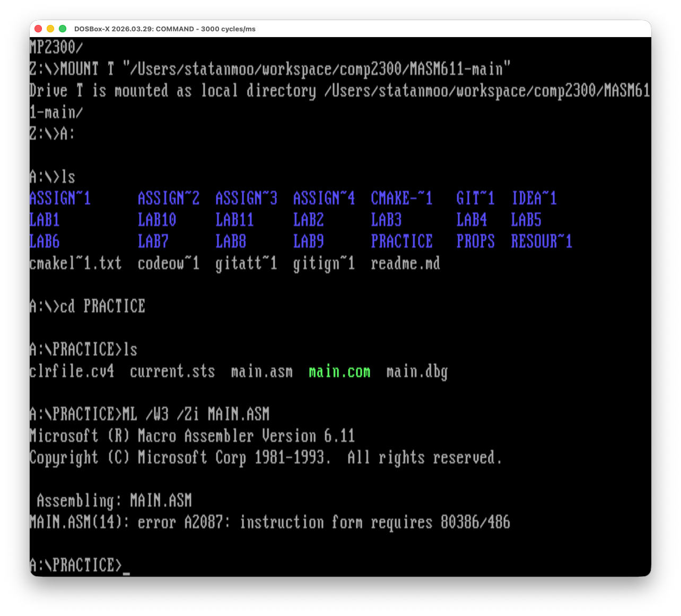
Task: Click the GIT~1 directory entry
Action: (x=476, y=198)
